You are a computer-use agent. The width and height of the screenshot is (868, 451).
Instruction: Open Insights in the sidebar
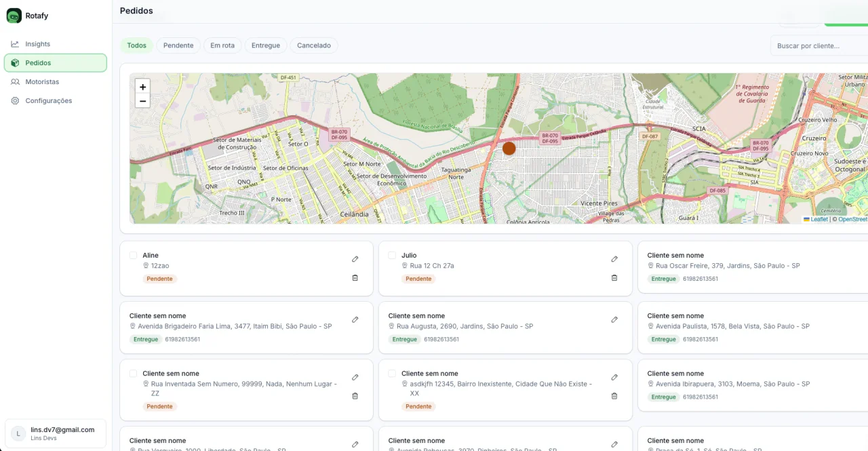56,44
